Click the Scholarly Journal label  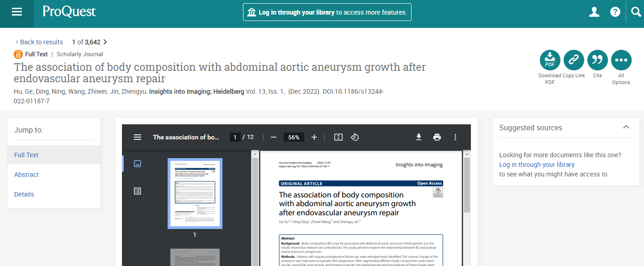click(80, 54)
